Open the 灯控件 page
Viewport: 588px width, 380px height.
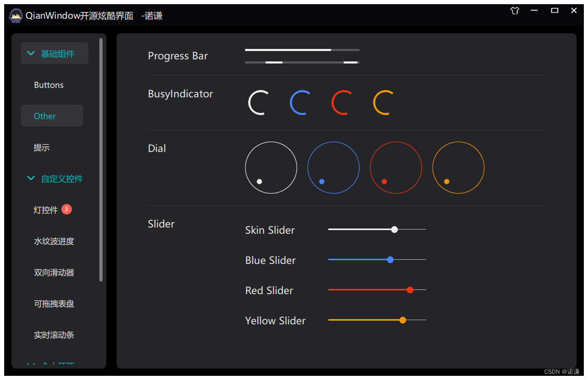pyautogui.click(x=46, y=210)
